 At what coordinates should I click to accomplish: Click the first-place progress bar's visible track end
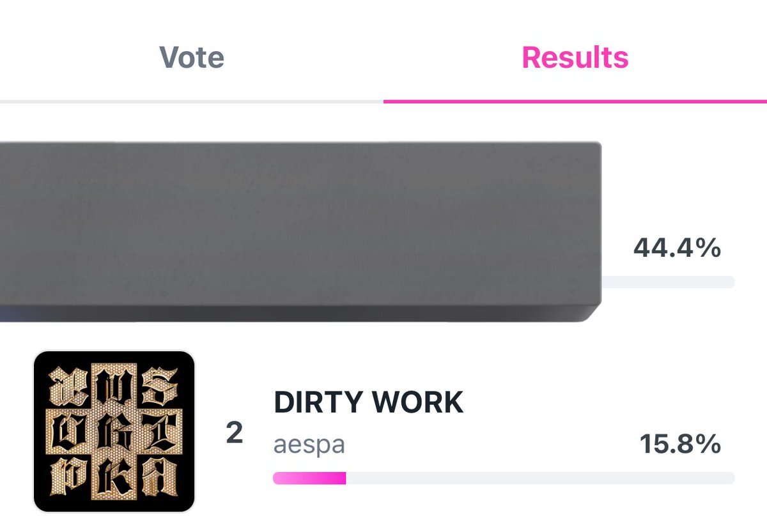click(x=668, y=282)
